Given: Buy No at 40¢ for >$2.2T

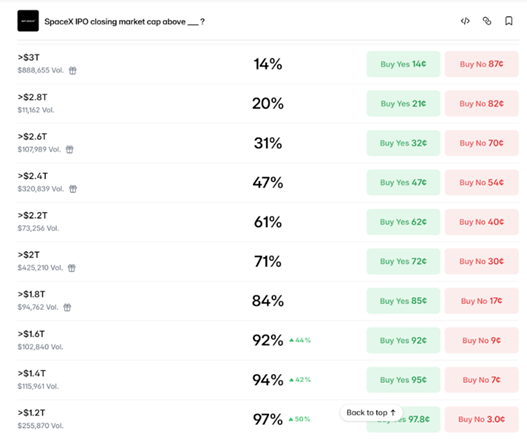Looking at the screenshot, I should pos(482,222).
